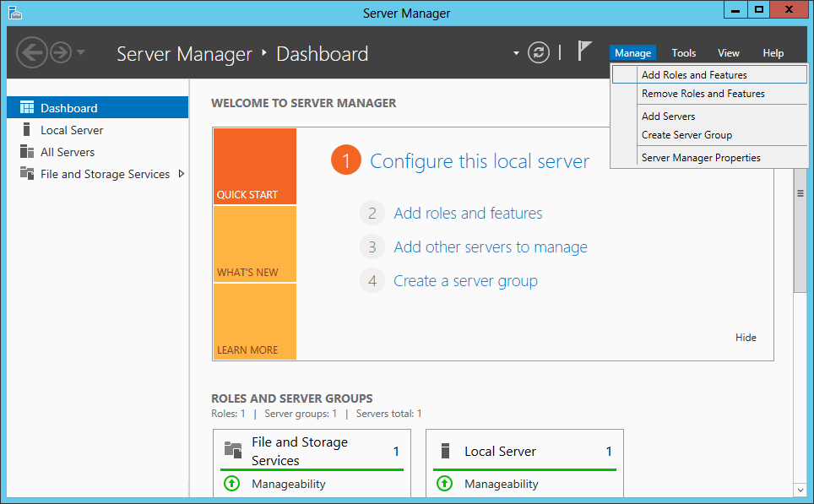Open Server Manager Properties

(709, 158)
